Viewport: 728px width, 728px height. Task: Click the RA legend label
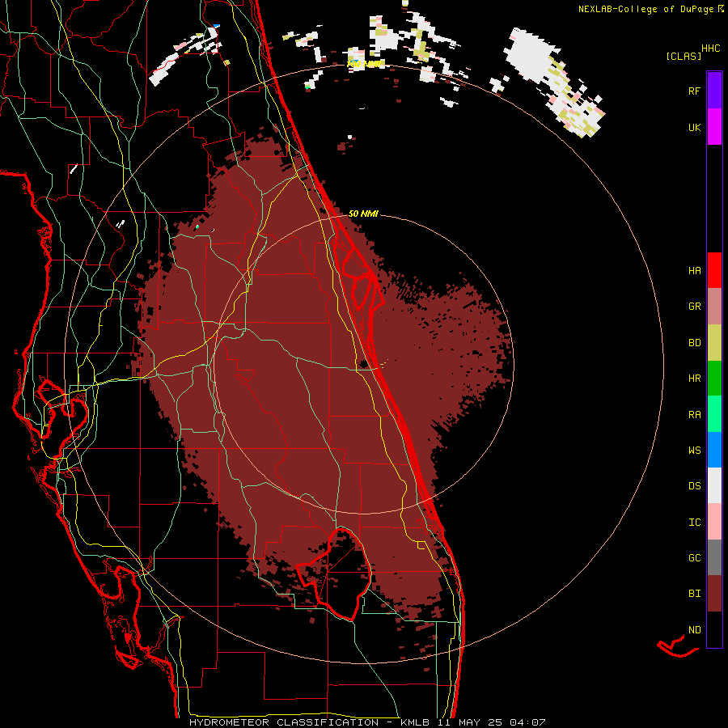coord(694,415)
